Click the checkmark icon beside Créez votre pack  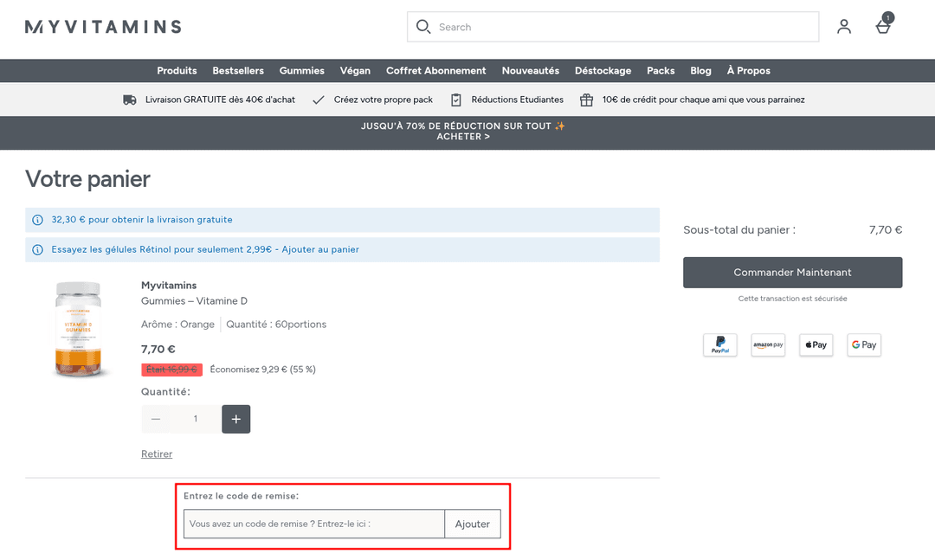(x=319, y=100)
